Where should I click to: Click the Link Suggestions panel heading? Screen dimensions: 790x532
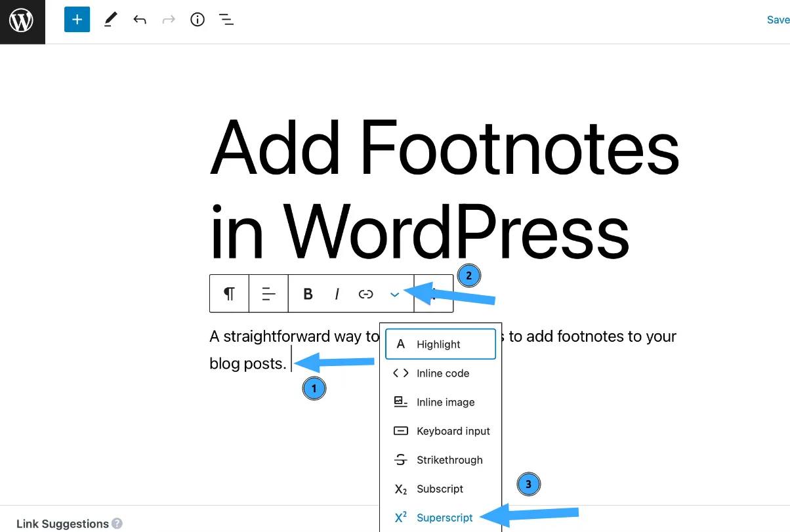click(62, 523)
